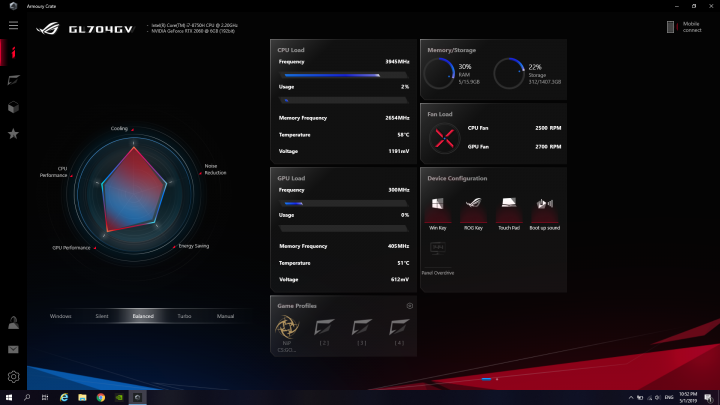Click the CPU Usage bar
This screenshot has height=405, width=720.
coord(343,100)
